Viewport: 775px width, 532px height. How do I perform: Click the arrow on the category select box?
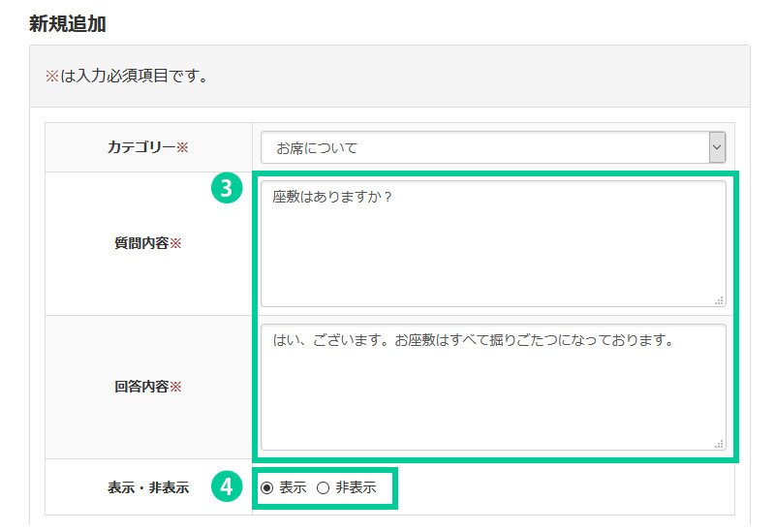pyautogui.click(x=717, y=148)
